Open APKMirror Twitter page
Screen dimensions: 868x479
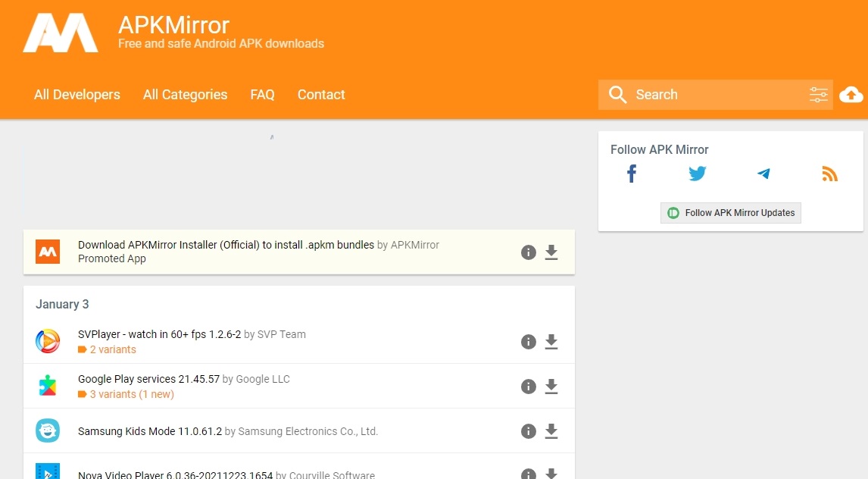tap(698, 174)
